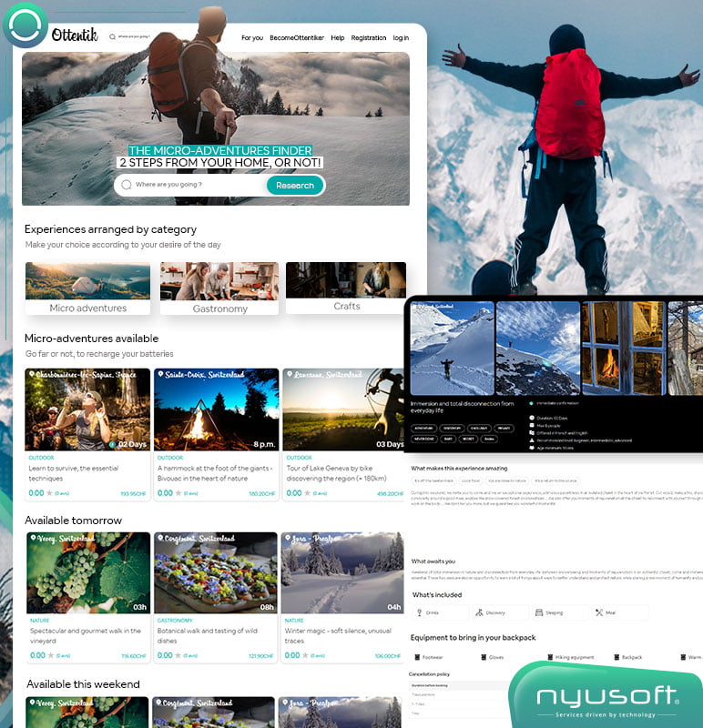Viewport: 703px width, 728px height.
Task: Open the gallery photo of the rocky snowy ridge
Action: pyautogui.click(x=538, y=349)
